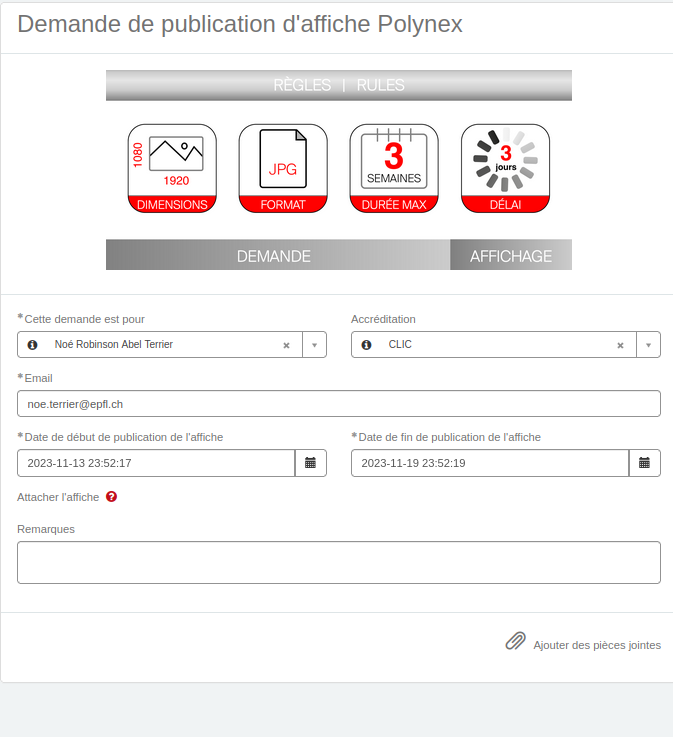Expand the Accréditation dropdown arrow
The image size is (673, 737).
tap(648, 345)
